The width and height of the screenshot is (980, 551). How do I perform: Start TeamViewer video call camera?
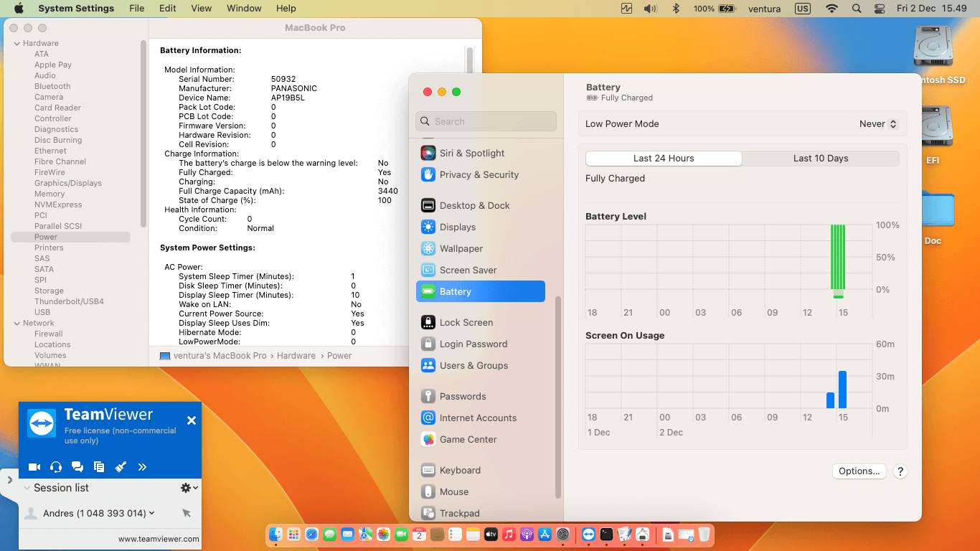[34, 467]
